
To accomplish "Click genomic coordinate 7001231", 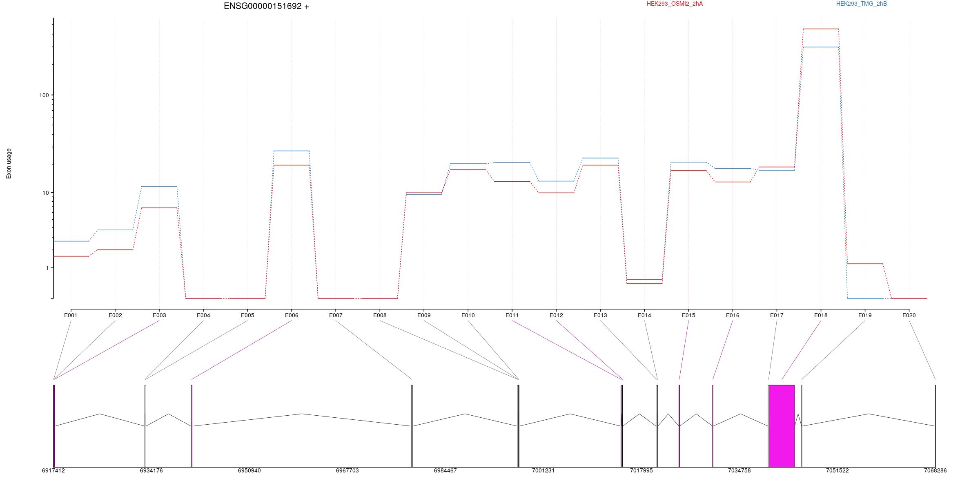I will (x=543, y=471).
